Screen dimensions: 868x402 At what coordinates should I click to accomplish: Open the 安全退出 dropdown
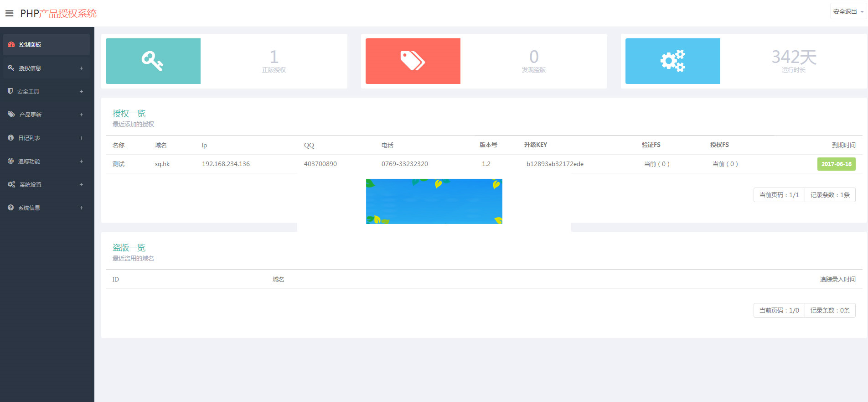[x=848, y=11]
